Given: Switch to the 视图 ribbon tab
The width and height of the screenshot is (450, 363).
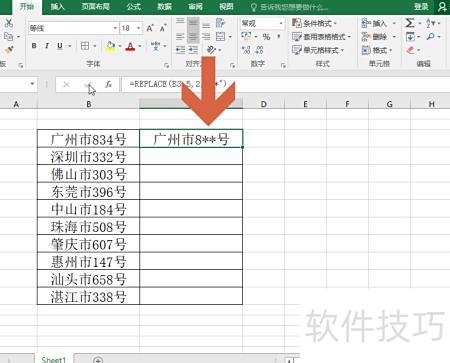Looking at the screenshot, I should tap(226, 7).
